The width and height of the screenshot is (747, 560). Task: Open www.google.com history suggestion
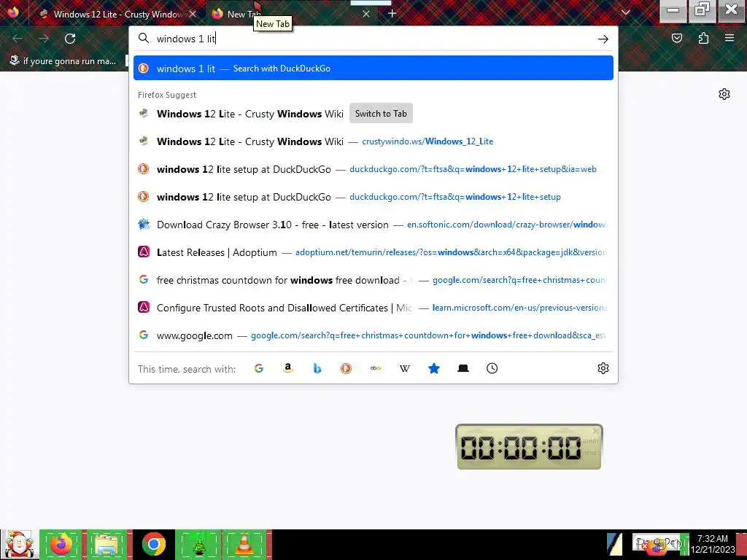point(373,335)
